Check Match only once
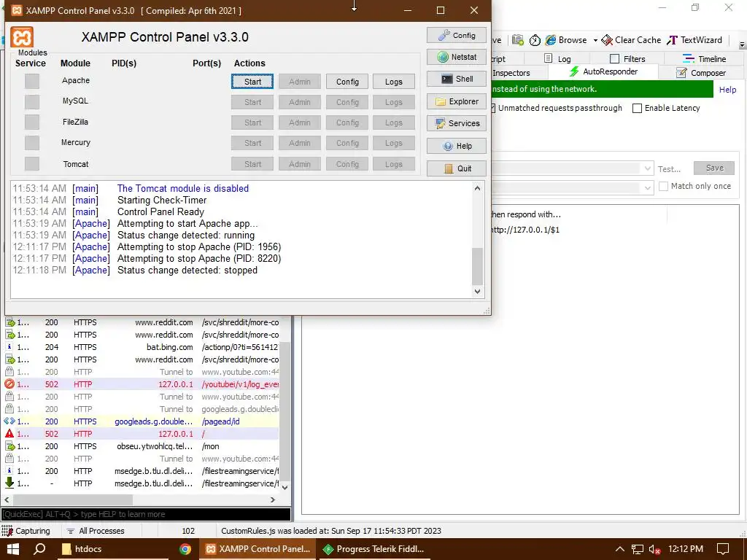 pos(663,186)
